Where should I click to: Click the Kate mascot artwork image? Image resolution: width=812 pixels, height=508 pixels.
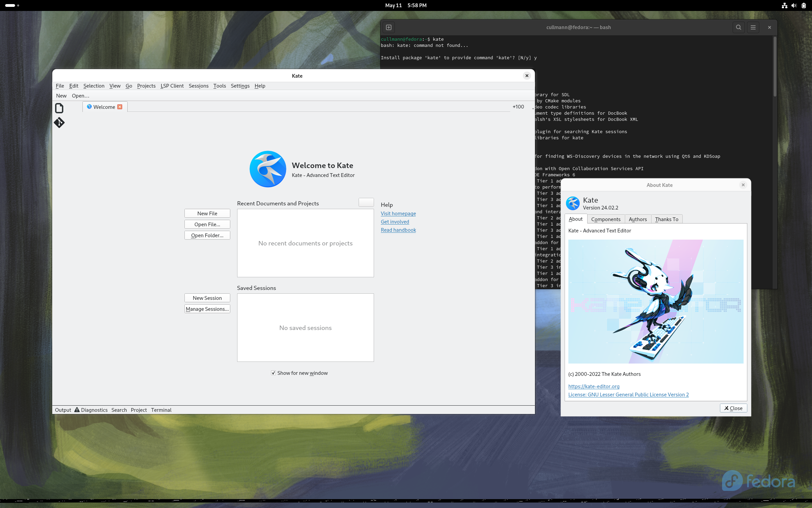click(656, 301)
